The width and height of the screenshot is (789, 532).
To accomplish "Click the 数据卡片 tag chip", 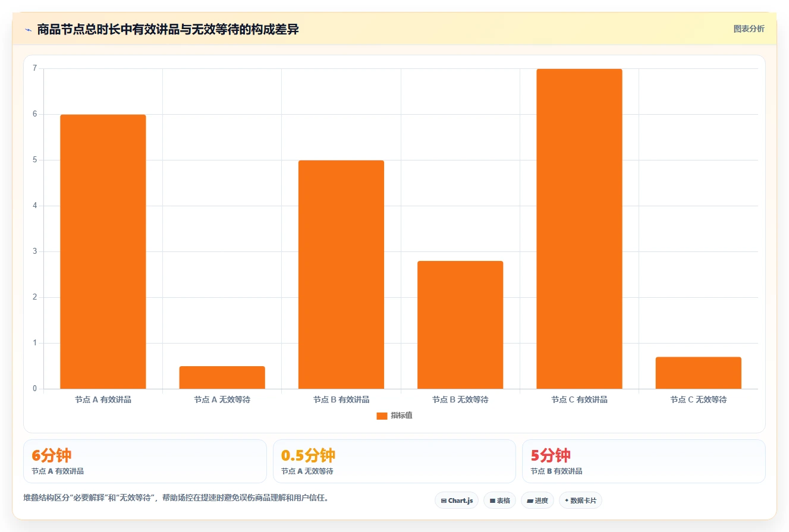I will coord(580,500).
